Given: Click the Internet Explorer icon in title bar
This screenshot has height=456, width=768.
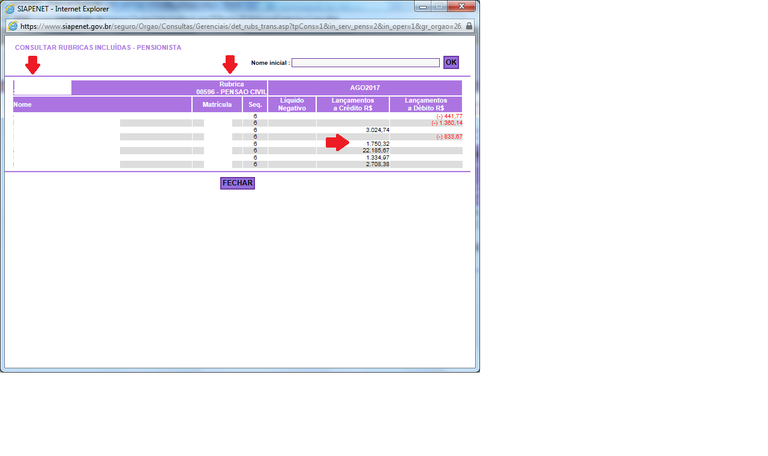Looking at the screenshot, I should click(x=10, y=8).
